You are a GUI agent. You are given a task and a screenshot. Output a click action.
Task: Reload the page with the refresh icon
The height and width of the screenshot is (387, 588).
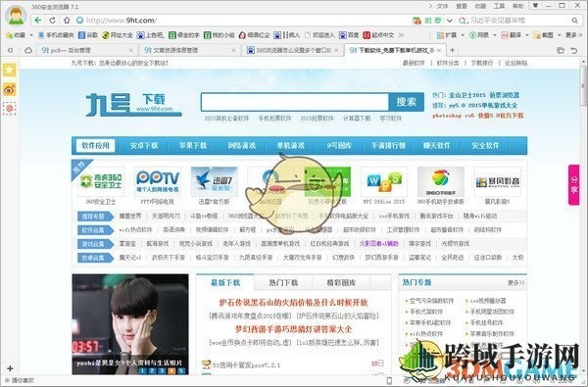click(x=52, y=21)
